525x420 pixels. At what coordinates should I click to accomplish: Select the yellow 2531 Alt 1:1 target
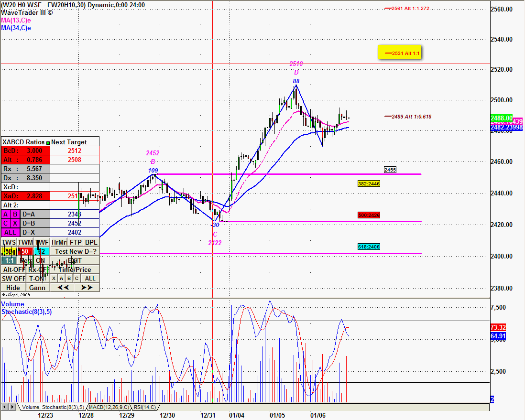point(401,53)
